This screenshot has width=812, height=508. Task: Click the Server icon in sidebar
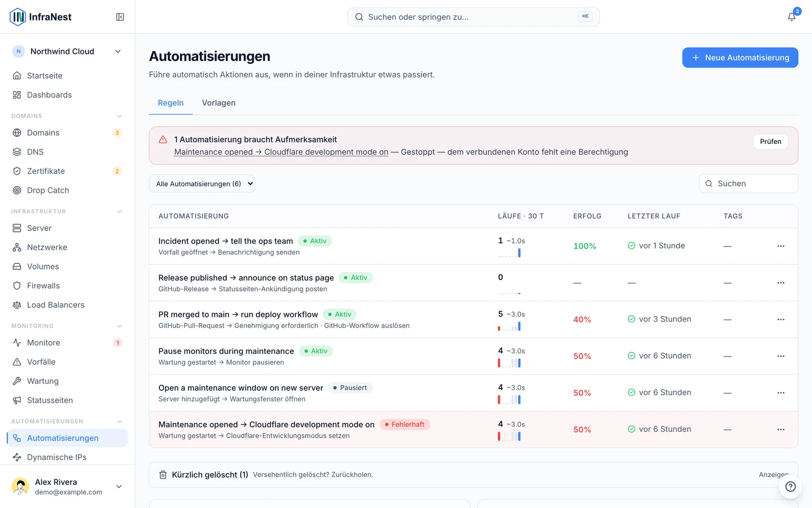tap(17, 228)
